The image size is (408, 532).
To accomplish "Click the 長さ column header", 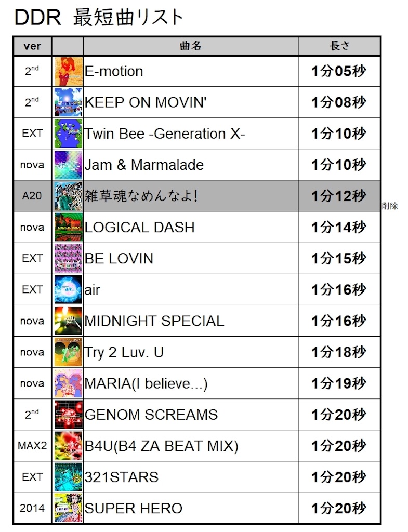I will click(339, 46).
